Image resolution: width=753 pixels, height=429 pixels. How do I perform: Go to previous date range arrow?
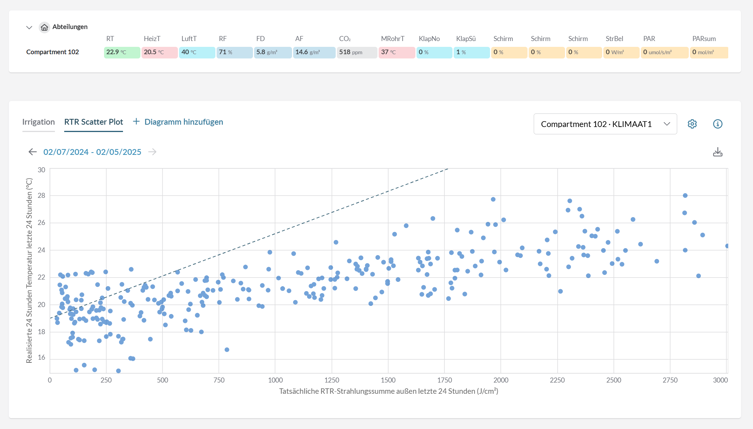click(x=32, y=152)
